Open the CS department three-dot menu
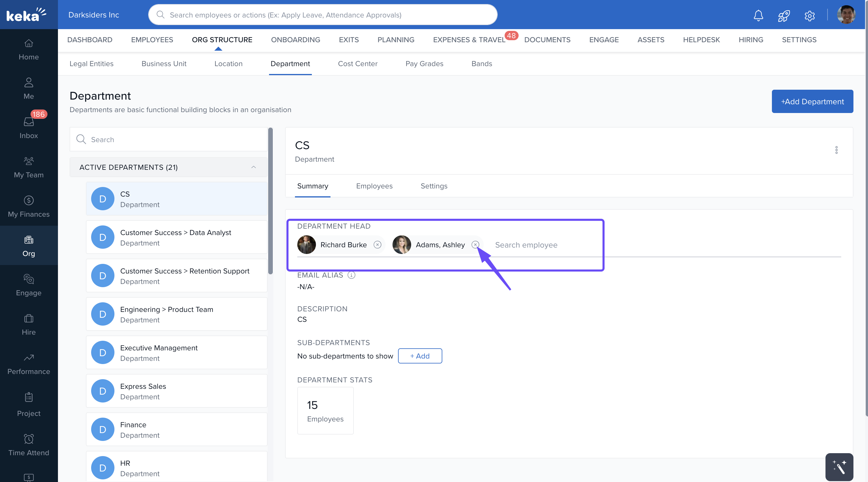The height and width of the screenshot is (482, 868). [836, 150]
